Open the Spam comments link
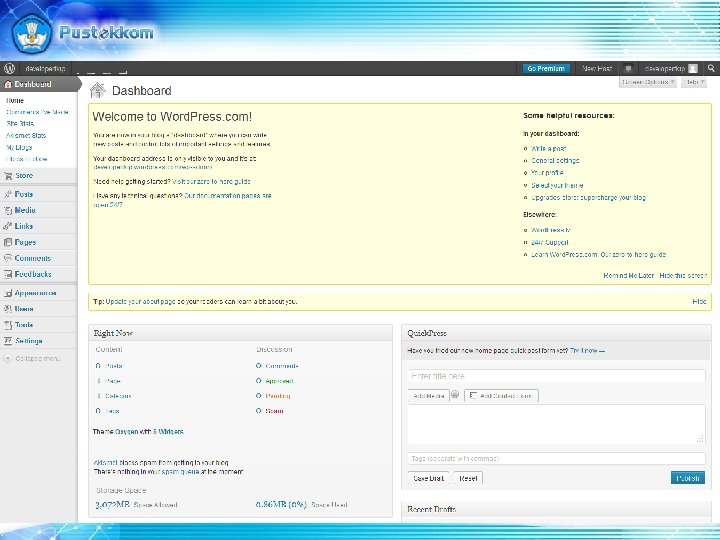 click(274, 411)
